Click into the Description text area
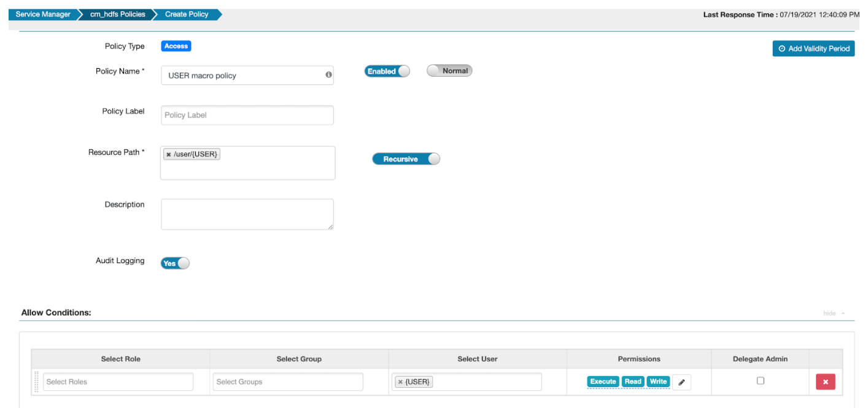Screen dimensions: 868x408 coord(247,214)
